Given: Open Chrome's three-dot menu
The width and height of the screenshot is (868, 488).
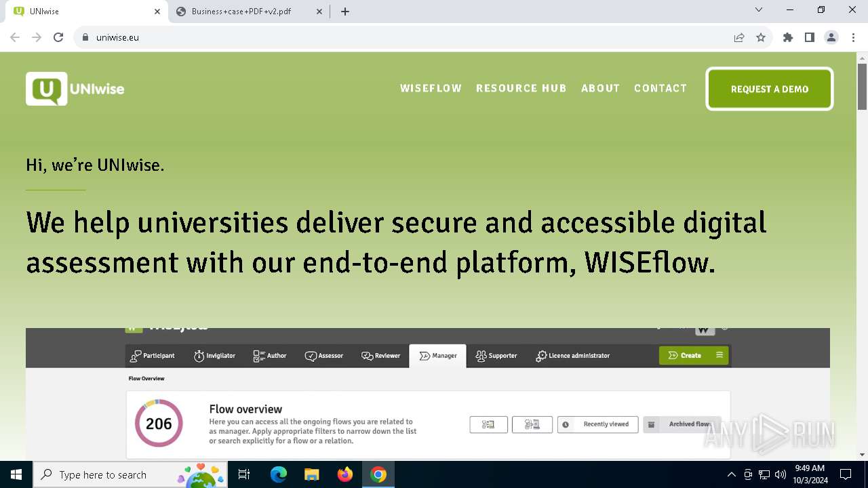Looking at the screenshot, I should coord(853,37).
